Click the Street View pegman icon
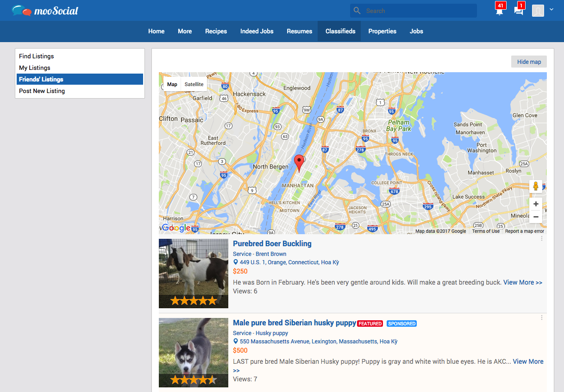564x392 pixels. point(536,187)
